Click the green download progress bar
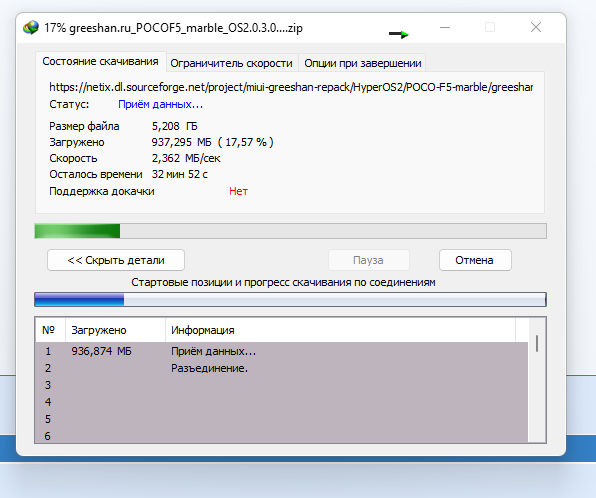The width and height of the screenshot is (596, 498). pos(290,231)
